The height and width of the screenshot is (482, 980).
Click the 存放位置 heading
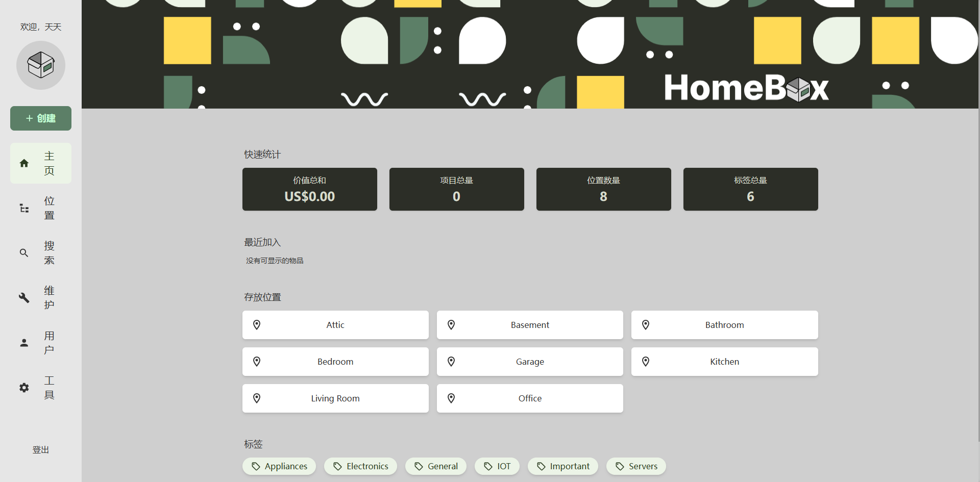(x=262, y=297)
